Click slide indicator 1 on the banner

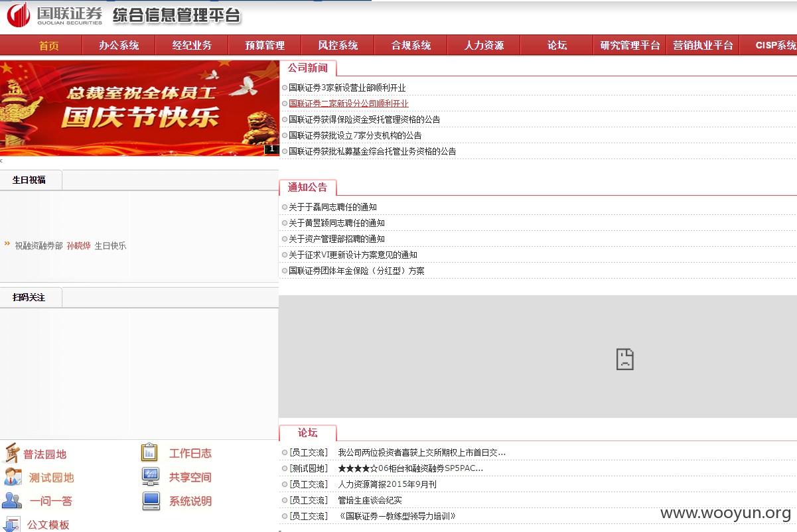click(271, 149)
